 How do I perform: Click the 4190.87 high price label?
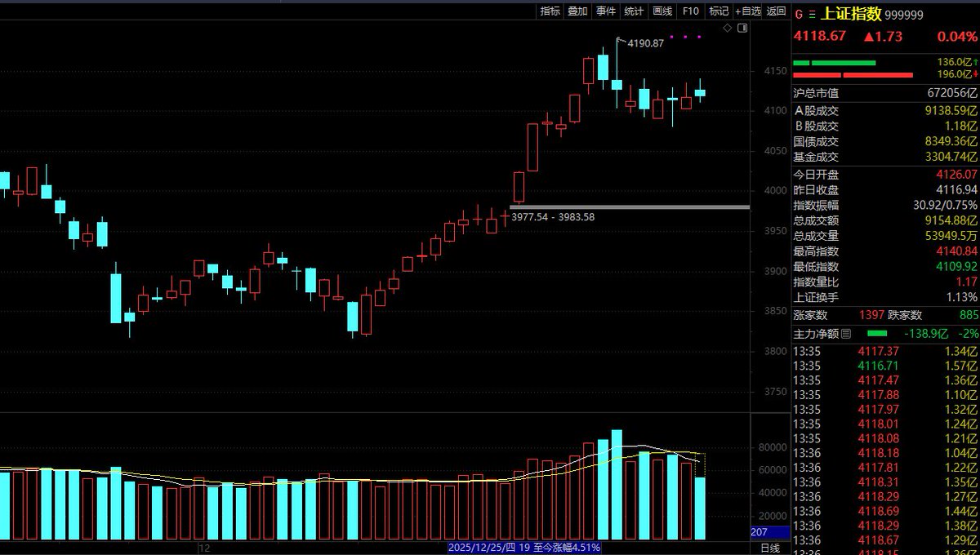[645, 43]
